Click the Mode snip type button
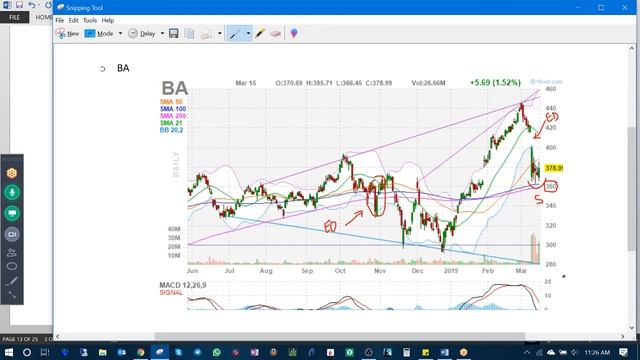Viewport: 640px width, 360px height. coord(99,33)
